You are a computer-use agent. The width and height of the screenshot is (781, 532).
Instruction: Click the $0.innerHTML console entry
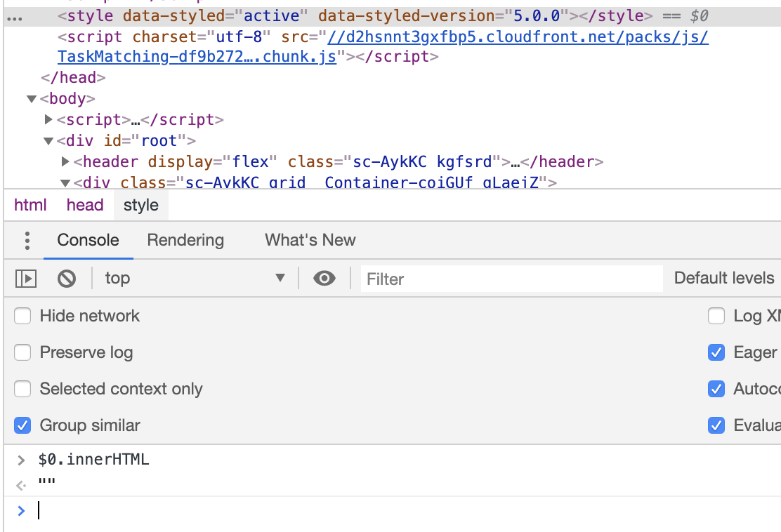click(x=93, y=459)
